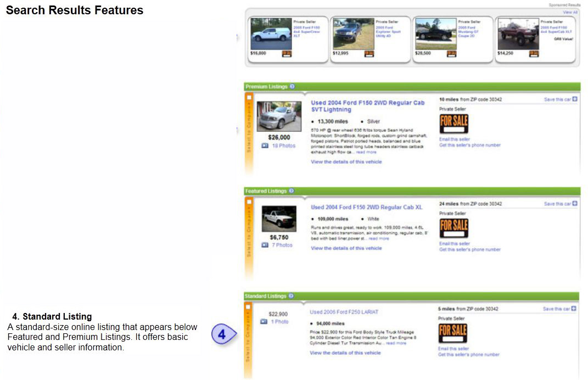The image size is (588, 380).
Task: Check the compare box for the Premium listing
Action: coord(249,98)
